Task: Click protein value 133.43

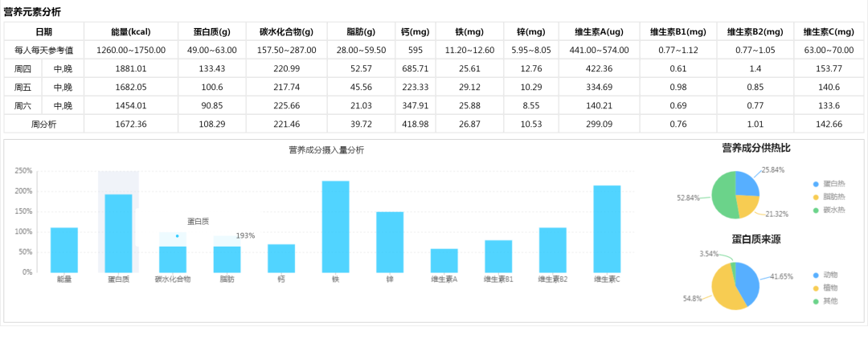Action: 211,69
